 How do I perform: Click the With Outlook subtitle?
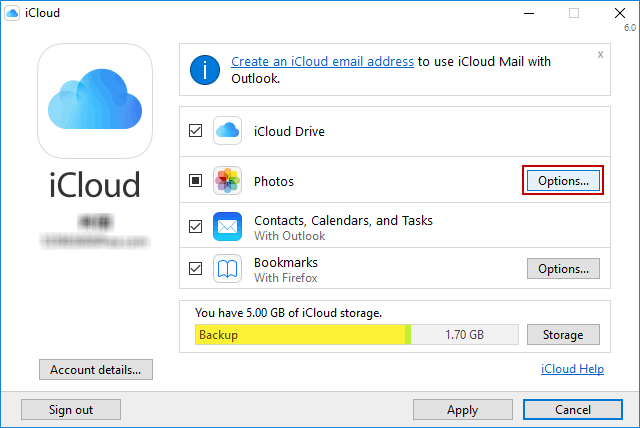click(289, 236)
